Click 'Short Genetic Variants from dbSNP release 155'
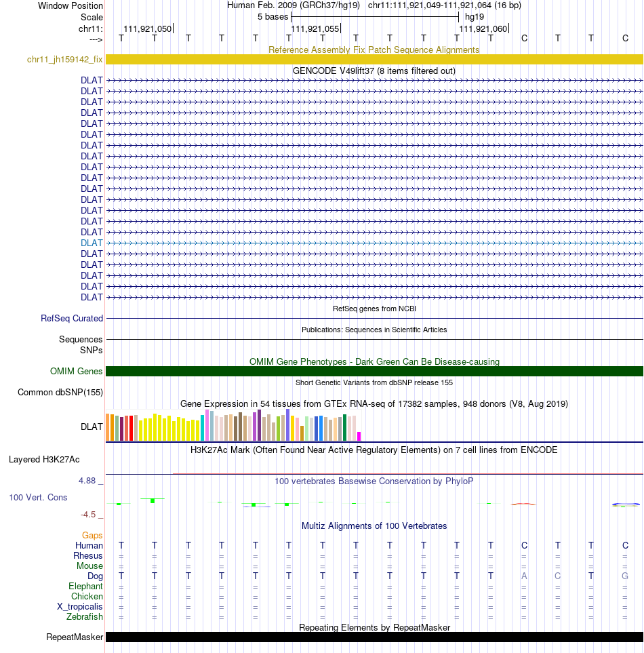Image resolution: width=644 pixels, height=653 pixels. pos(374,382)
